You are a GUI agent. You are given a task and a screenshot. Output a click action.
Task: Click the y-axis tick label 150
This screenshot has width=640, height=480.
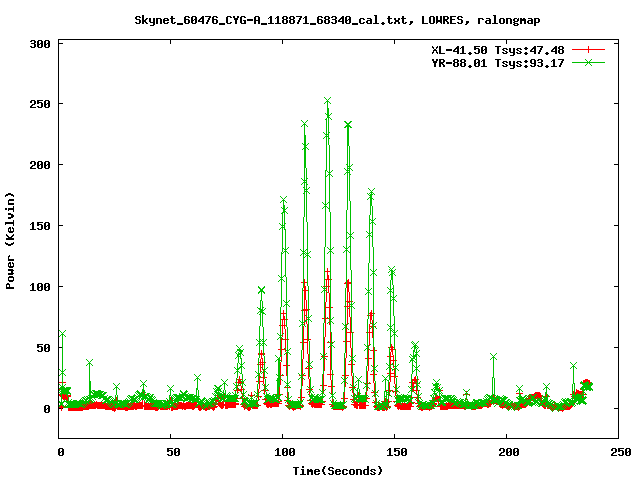pos(40,226)
